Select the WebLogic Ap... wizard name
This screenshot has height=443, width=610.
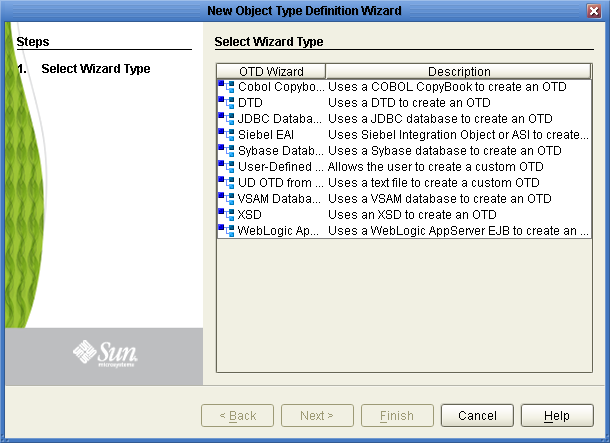[x=278, y=230]
